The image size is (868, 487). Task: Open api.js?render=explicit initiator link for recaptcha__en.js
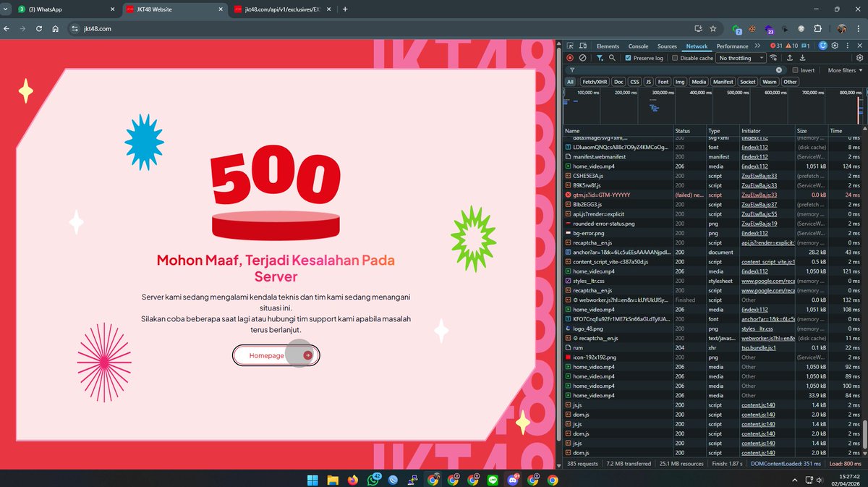point(768,242)
